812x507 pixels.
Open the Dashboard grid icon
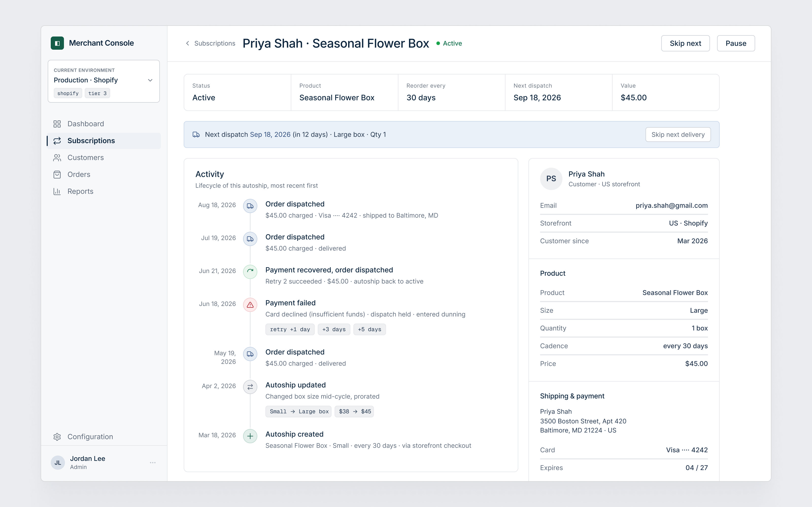[x=57, y=124]
